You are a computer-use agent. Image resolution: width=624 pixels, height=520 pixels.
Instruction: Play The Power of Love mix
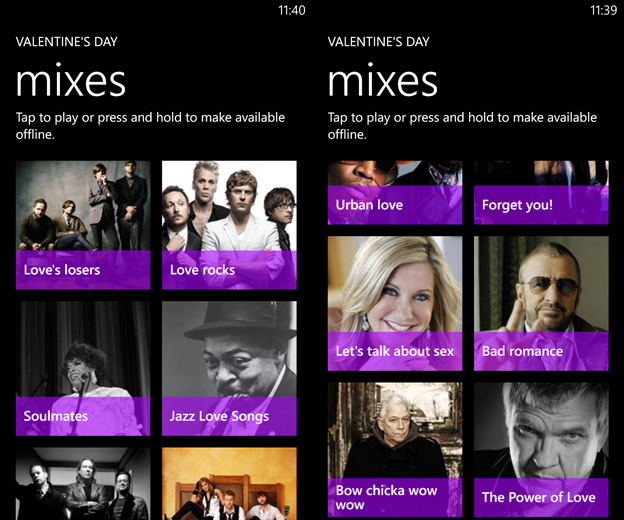coord(541,450)
